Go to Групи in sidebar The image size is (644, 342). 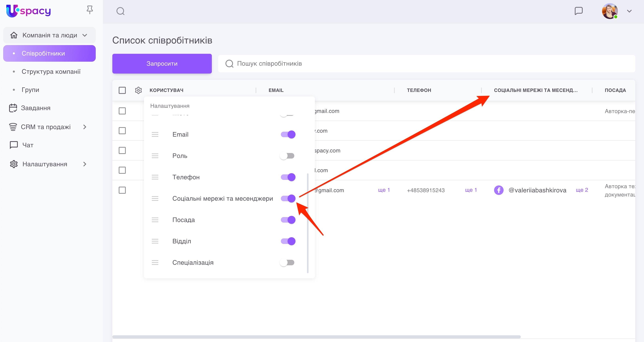click(30, 90)
